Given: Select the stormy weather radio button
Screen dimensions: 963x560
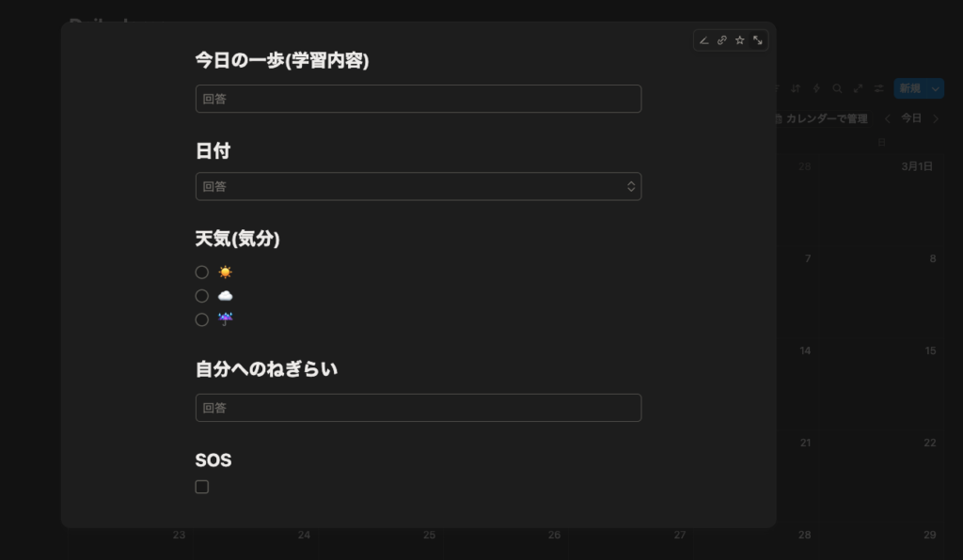Looking at the screenshot, I should pos(201,319).
